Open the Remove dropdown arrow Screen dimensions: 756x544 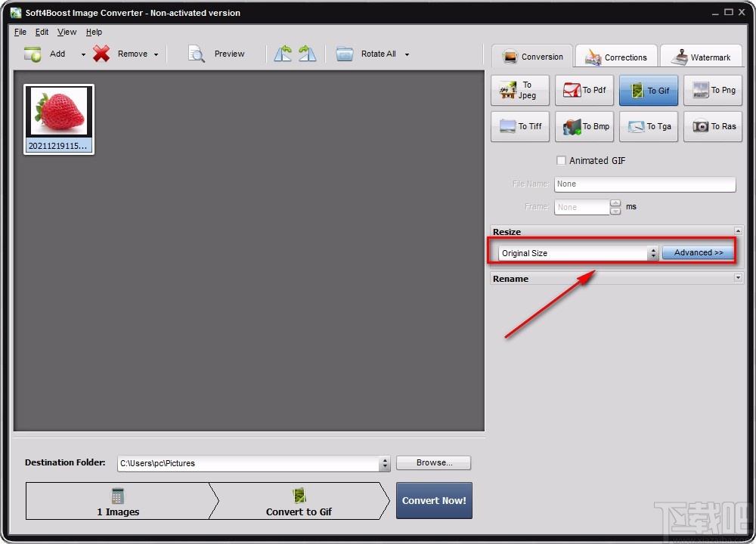[156, 54]
